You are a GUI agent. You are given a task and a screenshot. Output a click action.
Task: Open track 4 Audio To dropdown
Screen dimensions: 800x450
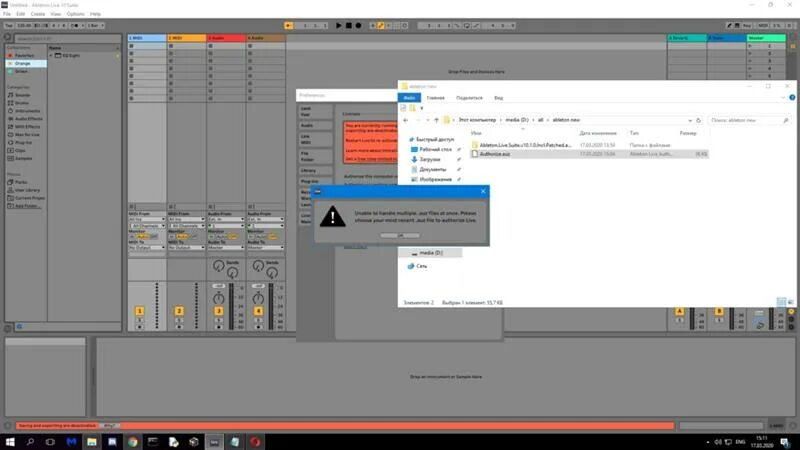(266, 247)
